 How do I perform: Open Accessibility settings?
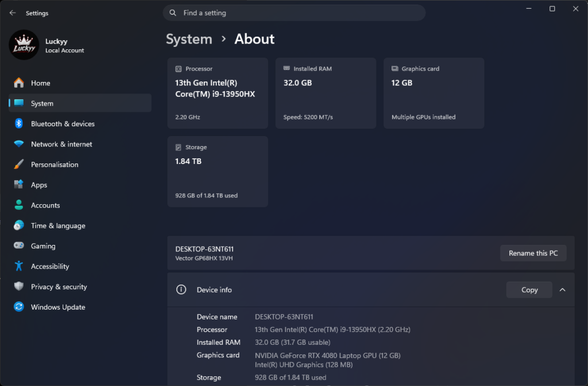(80, 266)
